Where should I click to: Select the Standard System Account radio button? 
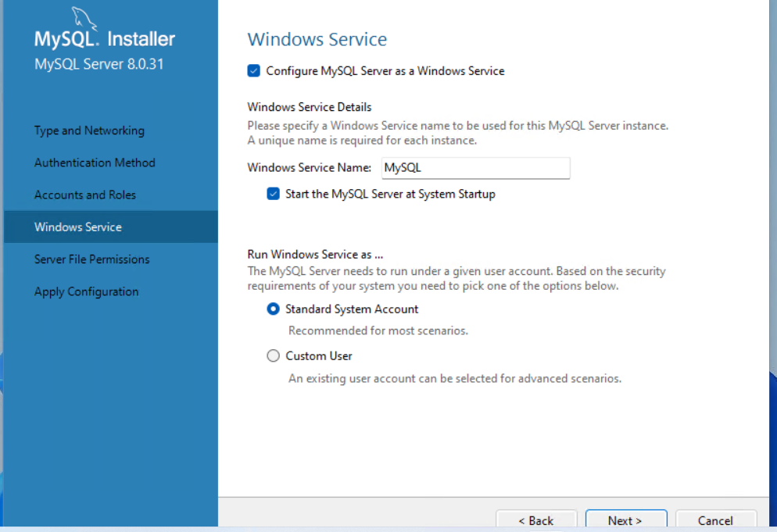coord(273,309)
